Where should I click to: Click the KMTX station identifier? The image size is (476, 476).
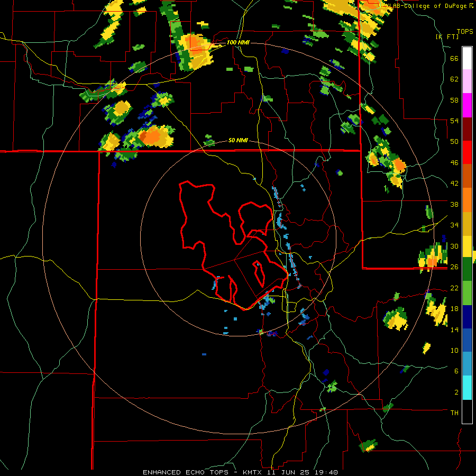[253, 472]
